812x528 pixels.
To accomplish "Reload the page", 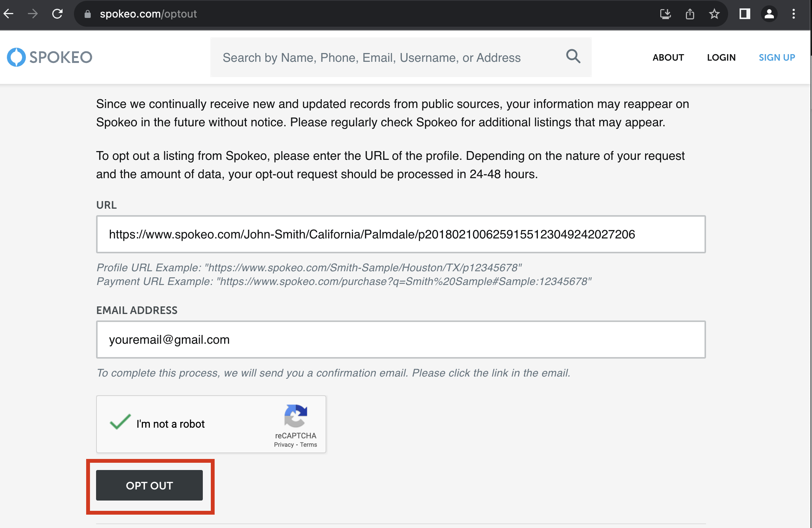I will coord(58,14).
